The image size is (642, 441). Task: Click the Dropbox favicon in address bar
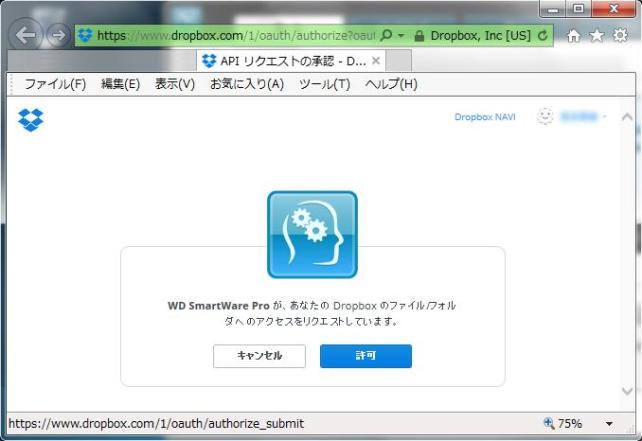tap(85, 35)
